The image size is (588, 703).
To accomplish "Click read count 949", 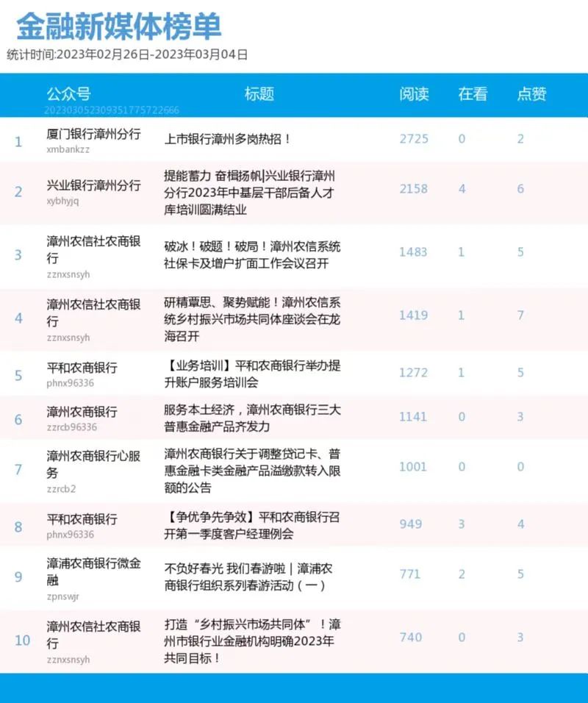I will (x=411, y=524).
